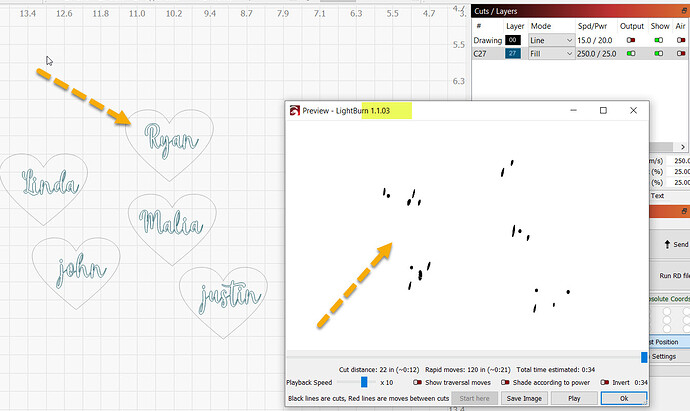Click Total time estimated text
Screen dimensions: 690x411
pyautogui.click(x=555, y=370)
